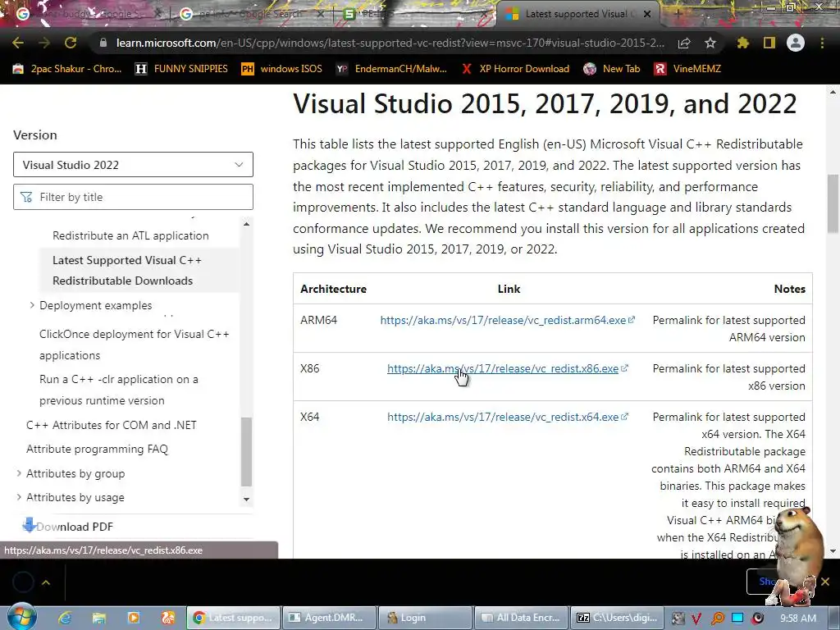Image resolution: width=840 pixels, height=630 pixels.
Task: Open Attribute programming FAQ
Action: [x=97, y=449]
